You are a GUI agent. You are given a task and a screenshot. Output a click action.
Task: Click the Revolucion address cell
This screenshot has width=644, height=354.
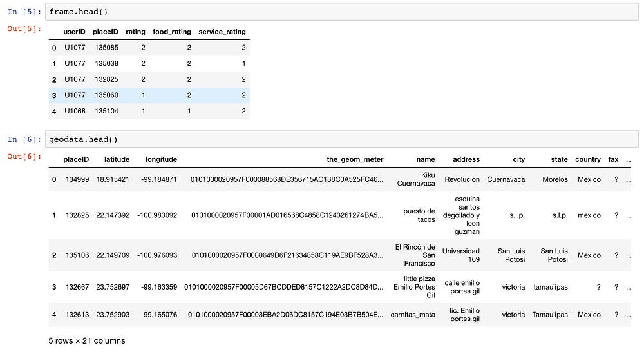[x=462, y=179]
